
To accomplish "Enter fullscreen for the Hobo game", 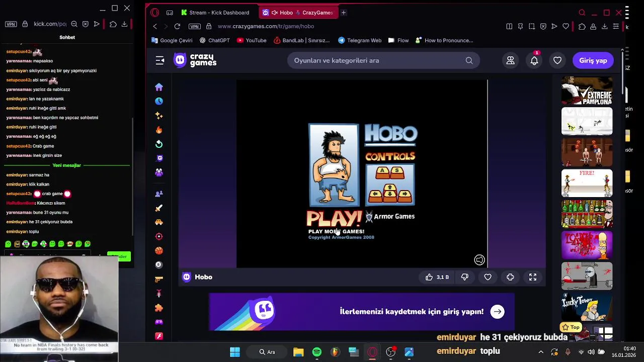I will (533, 277).
